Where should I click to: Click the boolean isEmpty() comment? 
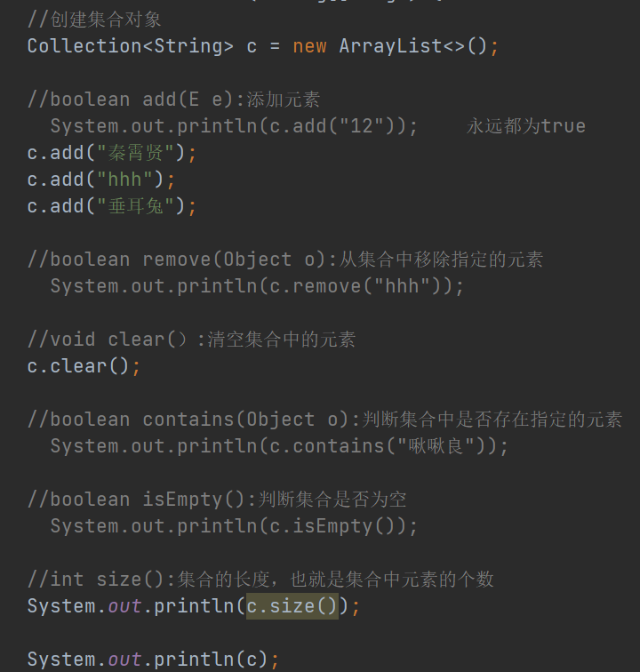click(217, 500)
